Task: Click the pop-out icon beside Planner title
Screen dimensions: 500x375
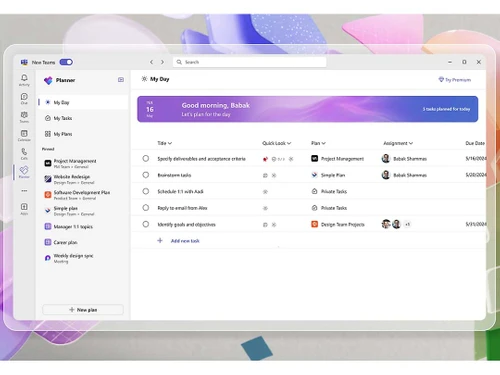Action: pos(121,80)
